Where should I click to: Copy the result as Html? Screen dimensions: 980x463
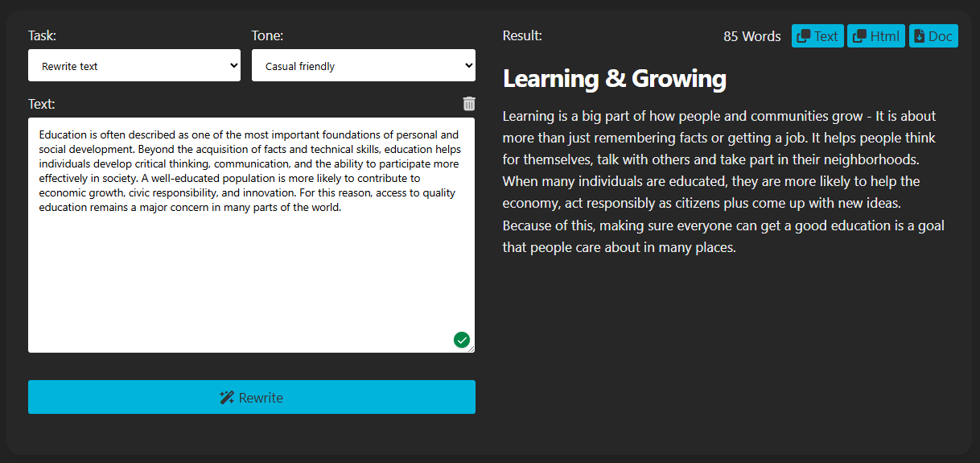876,36
